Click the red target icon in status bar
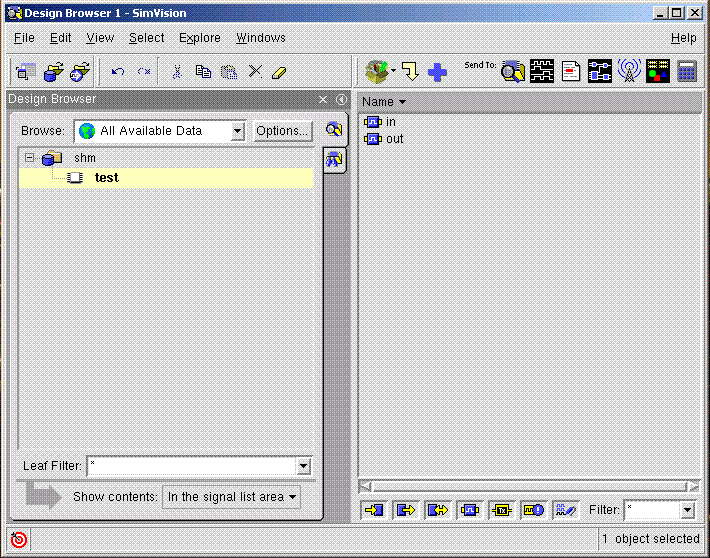 [x=19, y=539]
